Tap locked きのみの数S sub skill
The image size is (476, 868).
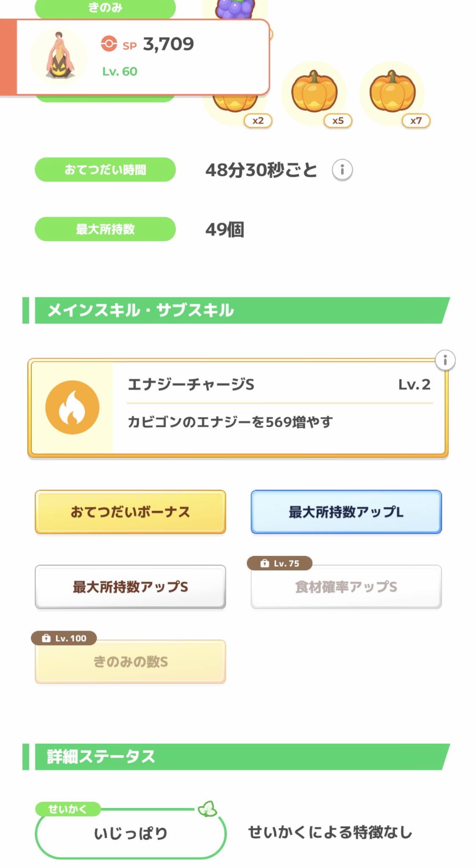130,662
